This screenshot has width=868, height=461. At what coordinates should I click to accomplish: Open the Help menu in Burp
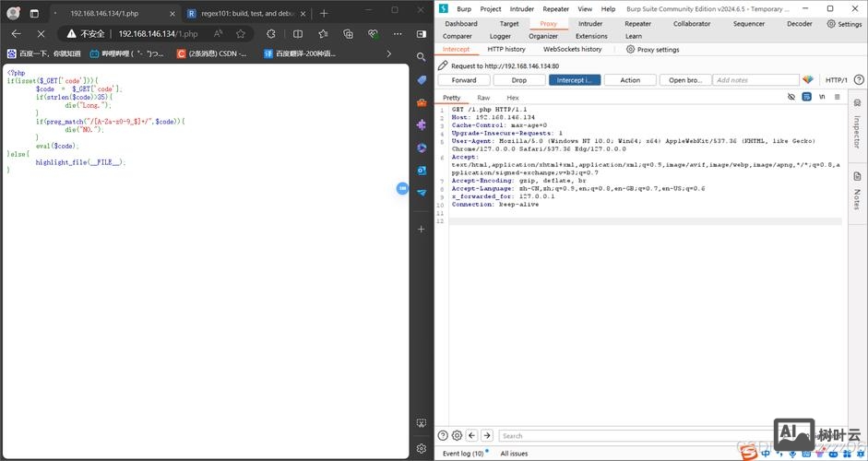[608, 9]
